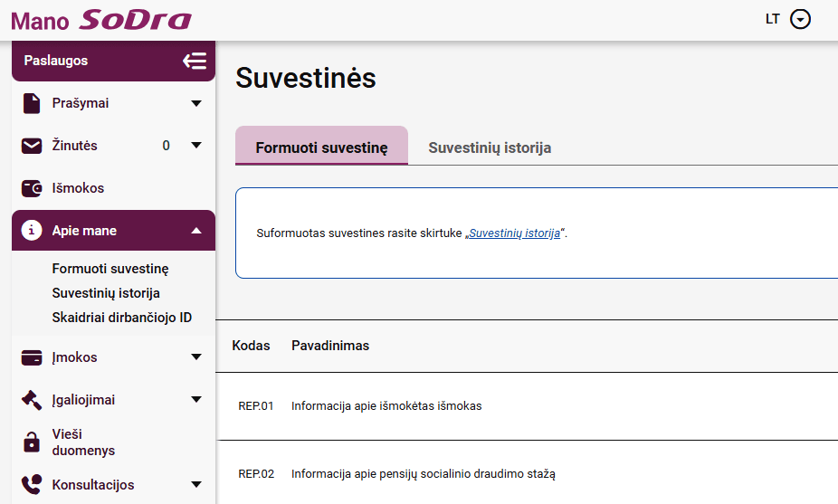Switch to Suvestinių istorija tab
This screenshot has height=504, width=838.
point(490,147)
